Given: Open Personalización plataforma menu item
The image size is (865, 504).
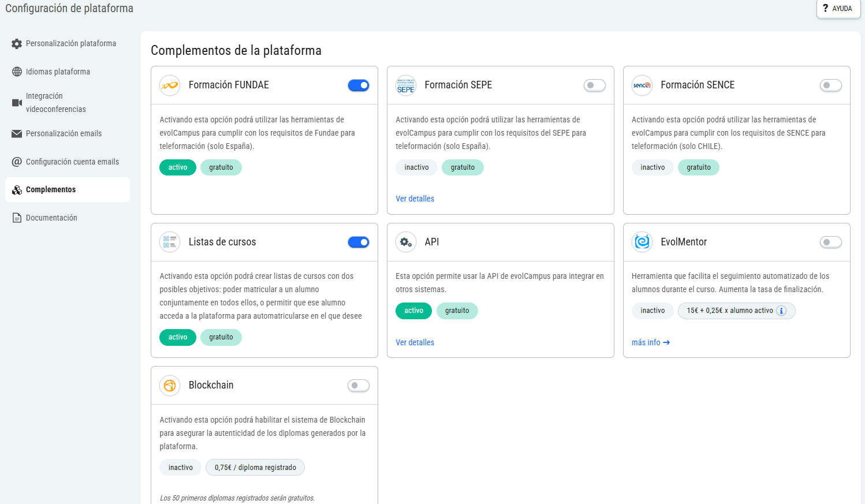Looking at the screenshot, I should (x=68, y=44).
